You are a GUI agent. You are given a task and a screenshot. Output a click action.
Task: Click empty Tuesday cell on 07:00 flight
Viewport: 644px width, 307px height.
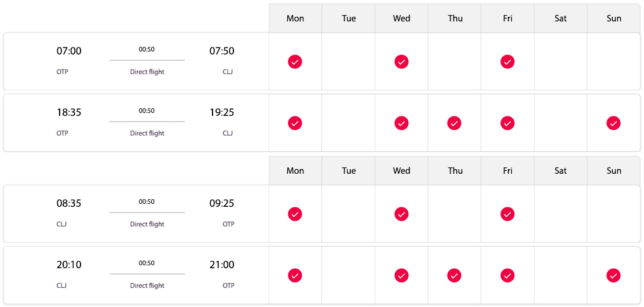348,61
